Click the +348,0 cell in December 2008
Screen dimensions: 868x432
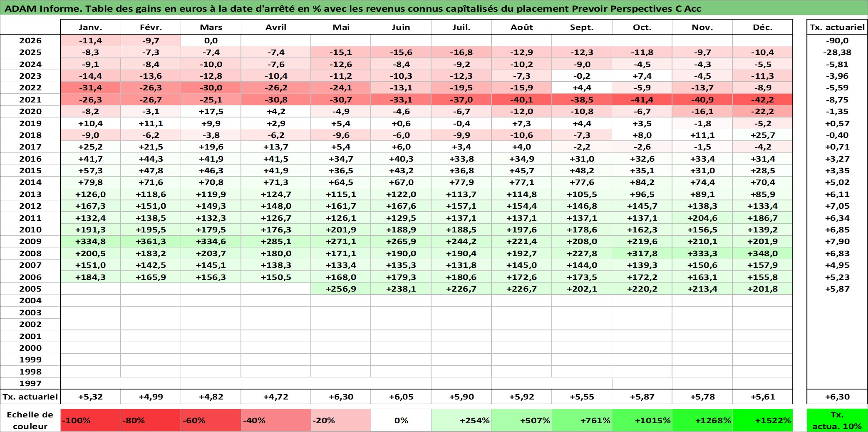pyautogui.click(x=762, y=253)
